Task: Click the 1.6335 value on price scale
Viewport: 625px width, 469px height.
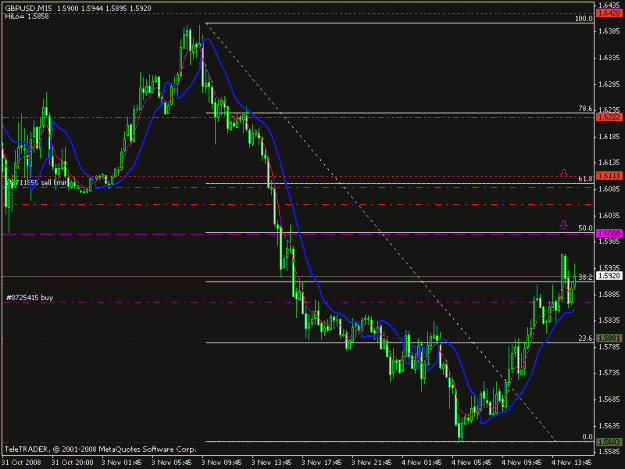Action: (609, 57)
